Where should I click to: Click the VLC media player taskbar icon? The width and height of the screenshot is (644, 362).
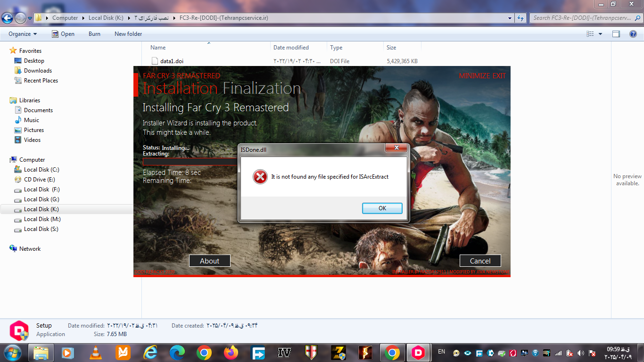(x=96, y=353)
